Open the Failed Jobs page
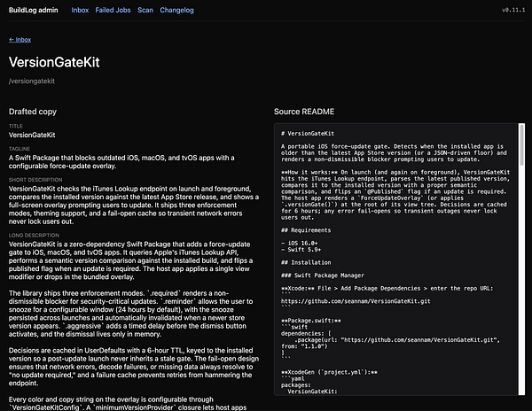The height and width of the screenshot is (411, 532). pyautogui.click(x=113, y=10)
